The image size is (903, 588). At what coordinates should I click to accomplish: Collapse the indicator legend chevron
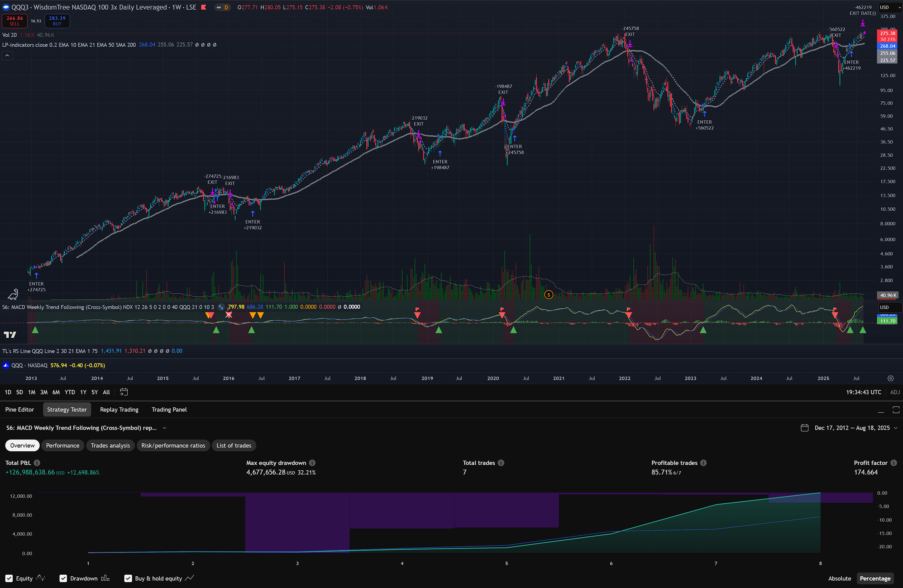[7, 55]
